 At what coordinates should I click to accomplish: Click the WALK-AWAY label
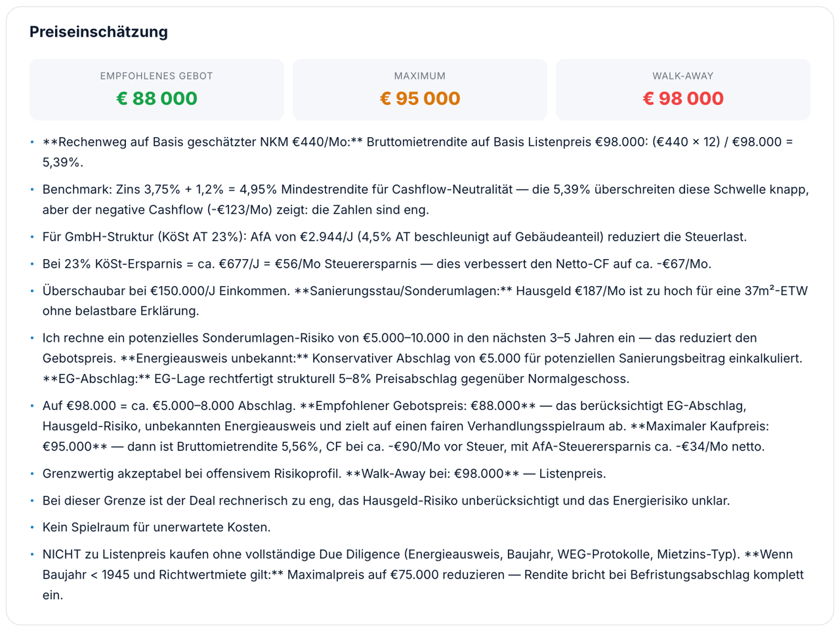point(683,76)
